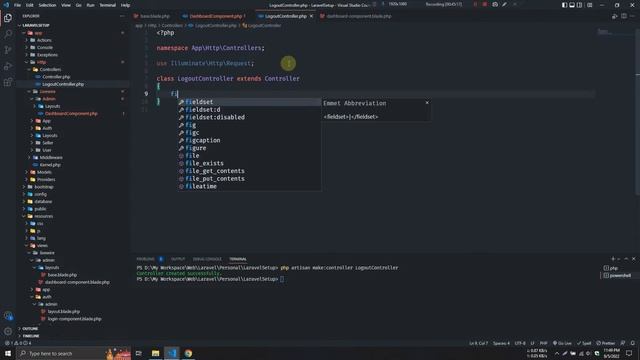This screenshot has width=640, height=360.
Task: Click the Spell status bar item
Action: (x=584, y=343)
